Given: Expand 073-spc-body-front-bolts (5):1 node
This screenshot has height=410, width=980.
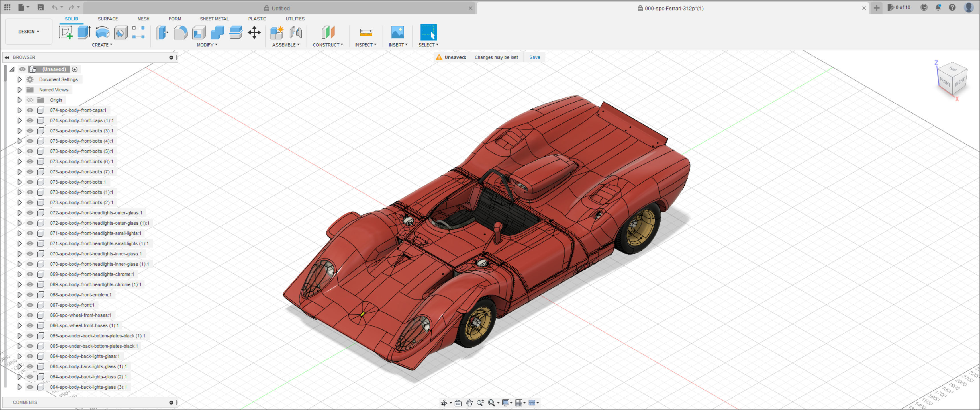Looking at the screenshot, I should (x=19, y=151).
